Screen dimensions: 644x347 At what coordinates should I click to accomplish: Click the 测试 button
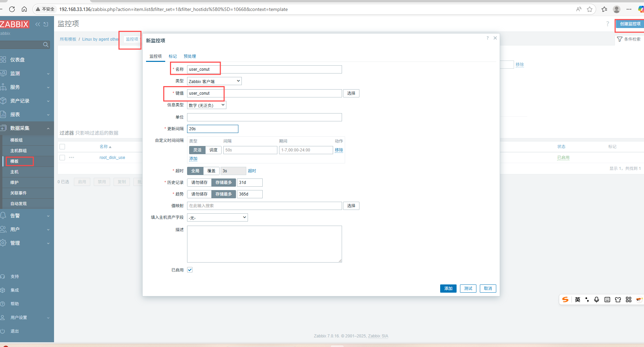point(468,289)
